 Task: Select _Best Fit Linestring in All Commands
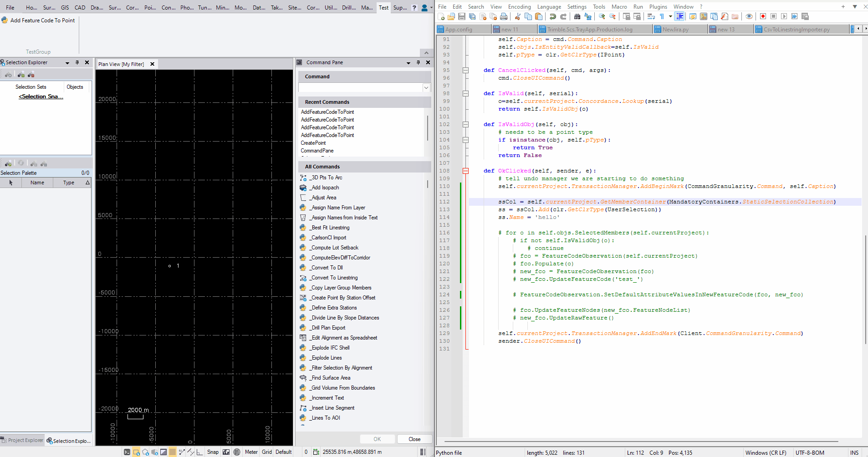point(330,228)
